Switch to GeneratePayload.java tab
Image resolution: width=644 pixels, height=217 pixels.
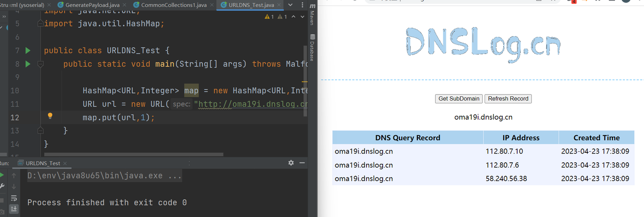(x=92, y=5)
